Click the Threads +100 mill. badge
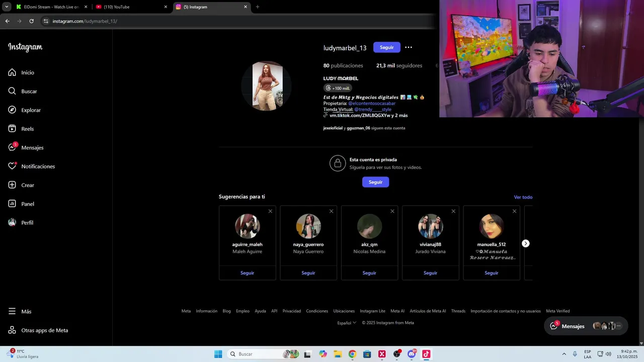Image resolution: width=644 pixels, height=362 pixels. coord(338,88)
